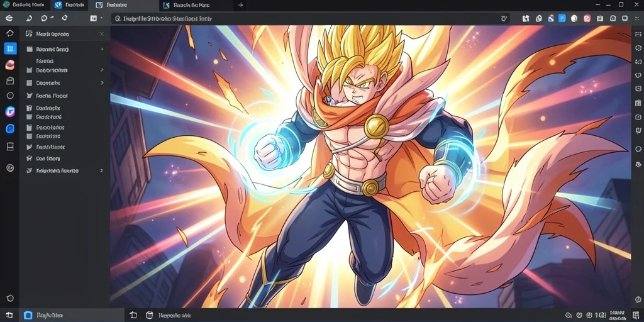Screen dimensions: 644x322
Task: Open a new tab with the plus button
Action: (x=241, y=5)
